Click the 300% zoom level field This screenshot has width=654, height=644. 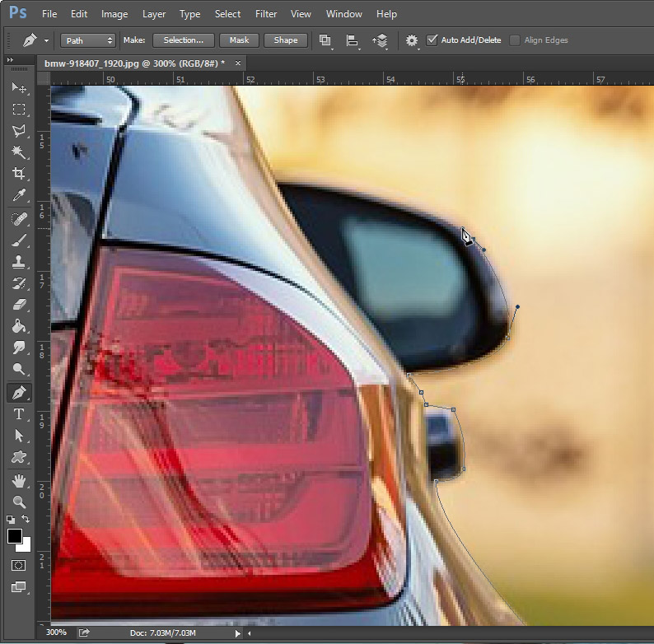click(x=56, y=632)
